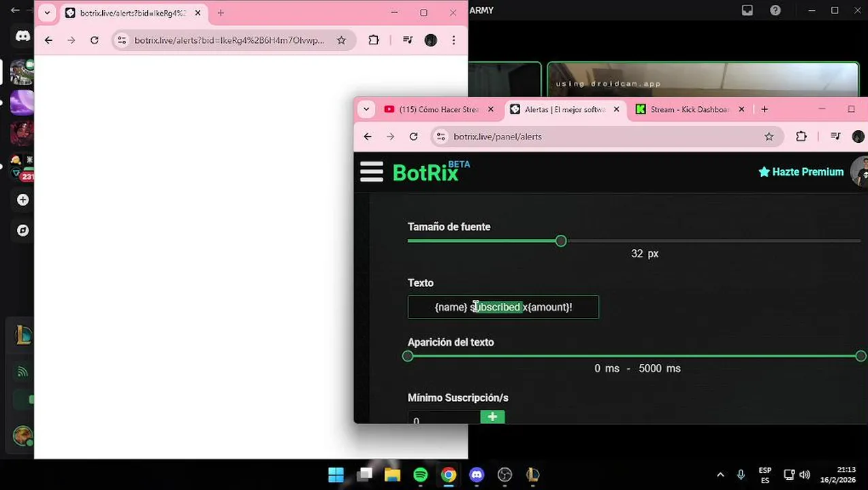Select the botrix.live/alerts?bid tab in back window

[x=133, y=13]
